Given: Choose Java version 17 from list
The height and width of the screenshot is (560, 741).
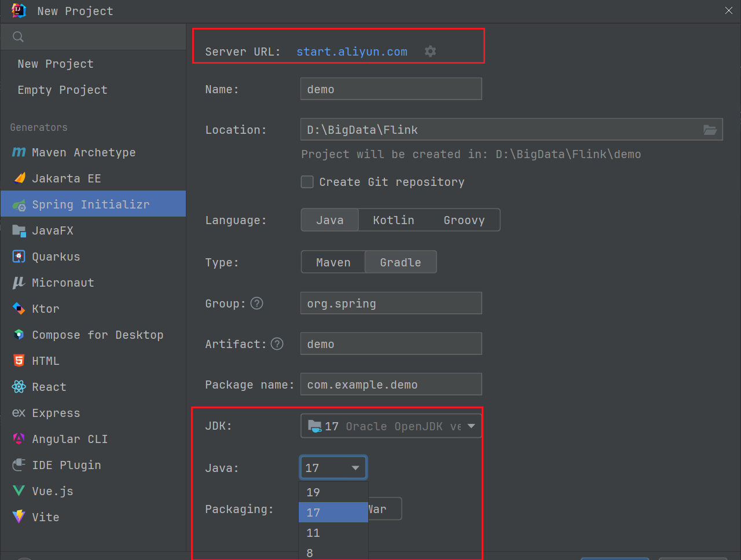Looking at the screenshot, I should [333, 513].
